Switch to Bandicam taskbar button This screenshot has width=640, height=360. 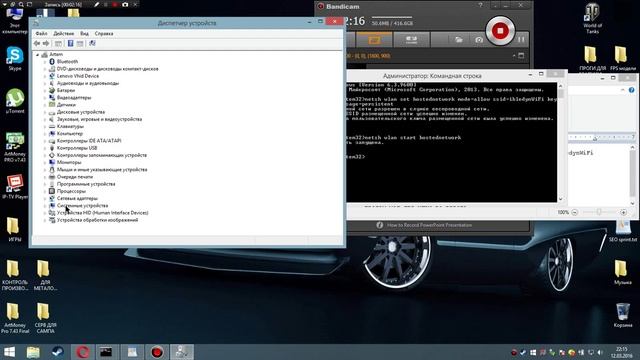click(157, 352)
